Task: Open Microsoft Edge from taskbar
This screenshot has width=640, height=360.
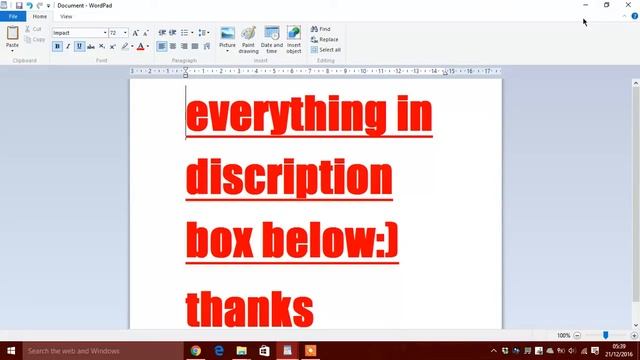Action: [x=219, y=351]
